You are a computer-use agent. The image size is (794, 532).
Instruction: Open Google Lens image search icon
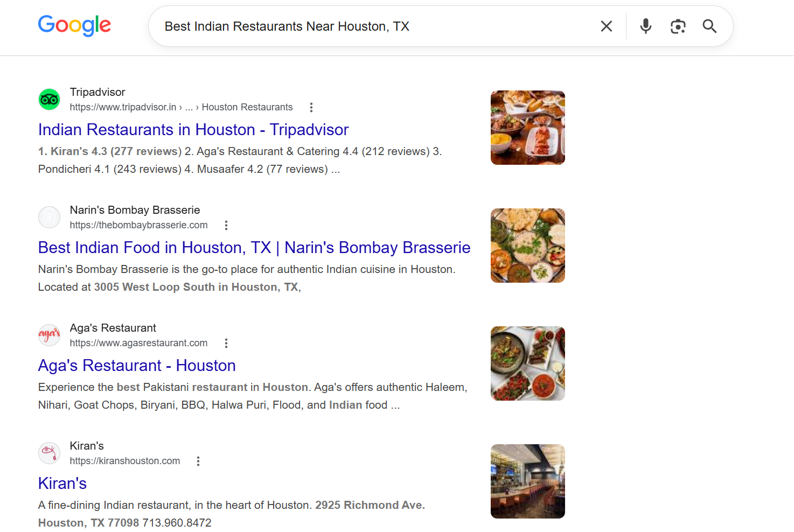coord(678,26)
